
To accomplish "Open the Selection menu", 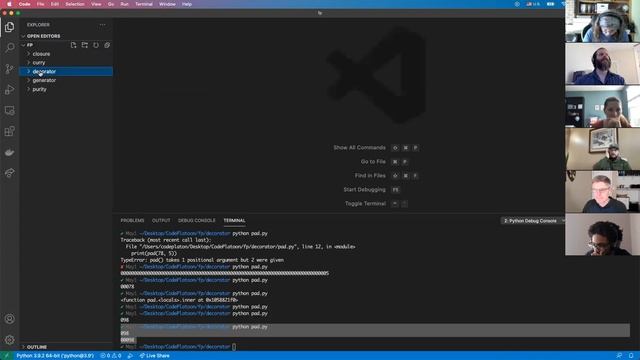I will 75,4.
